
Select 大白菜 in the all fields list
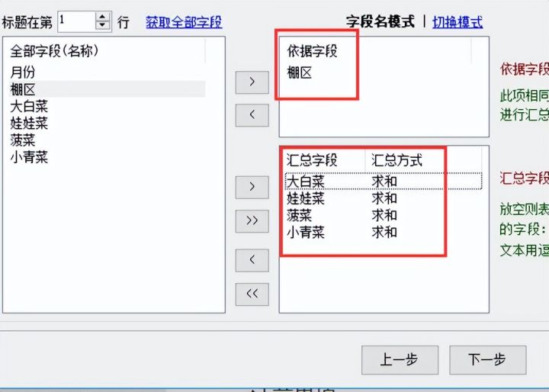29,106
